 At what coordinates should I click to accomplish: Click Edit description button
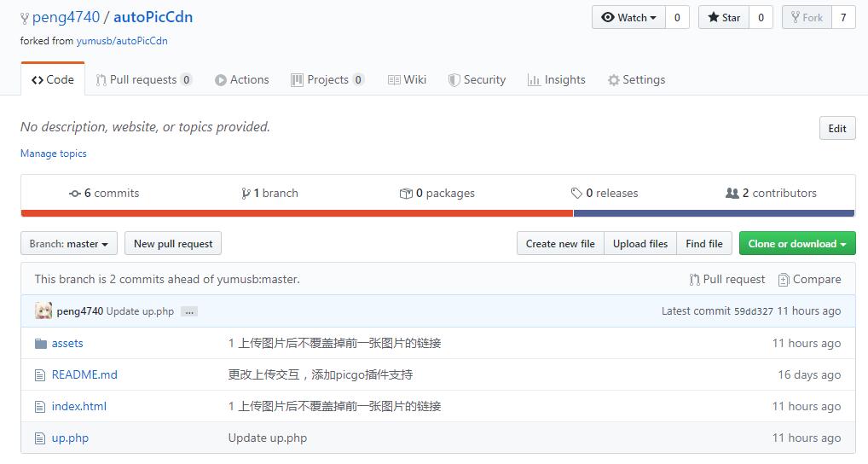[837, 129]
